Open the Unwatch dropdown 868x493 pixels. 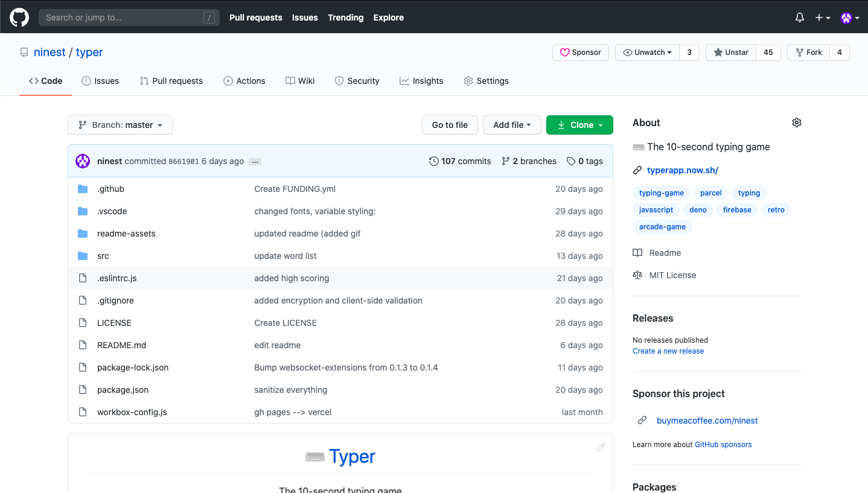tap(647, 52)
